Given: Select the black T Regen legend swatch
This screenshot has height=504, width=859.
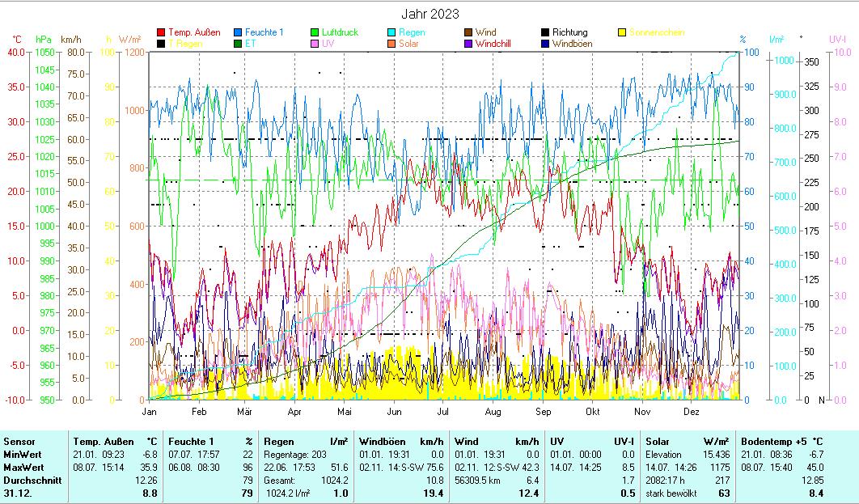Looking at the screenshot, I should pyautogui.click(x=161, y=44).
